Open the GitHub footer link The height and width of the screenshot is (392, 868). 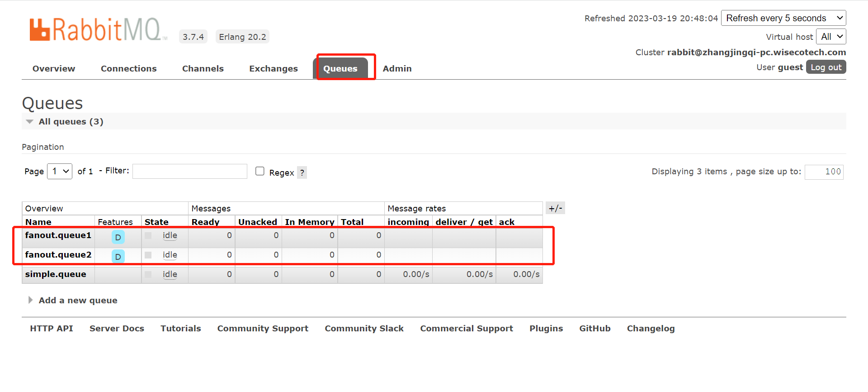[595, 328]
